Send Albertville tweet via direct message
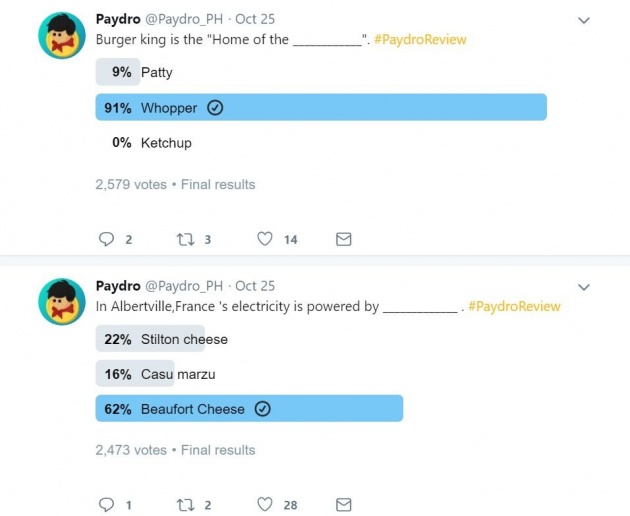The image size is (630, 516). click(x=344, y=504)
